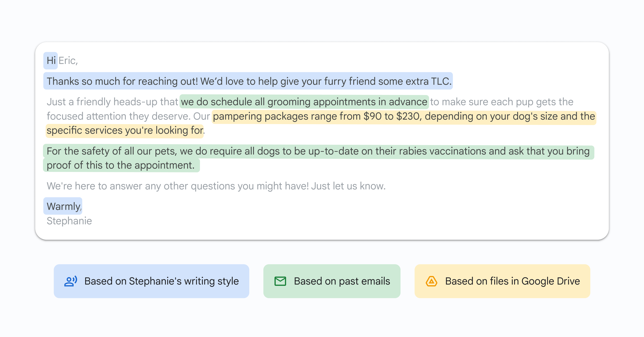
Task: Click the green highlighted grooming appointments in advance phrase
Action: (304, 102)
